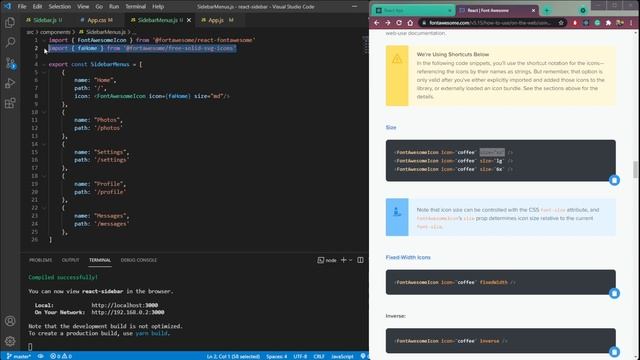The height and width of the screenshot is (360, 640).
Task: Open the new terminal dropdown arrow
Action: [x=351, y=260]
